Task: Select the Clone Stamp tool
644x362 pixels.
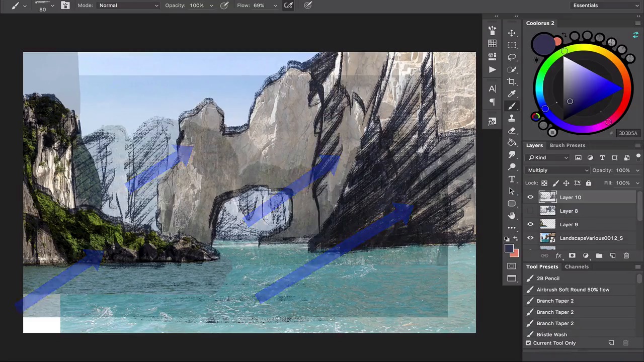Action: tap(512, 118)
